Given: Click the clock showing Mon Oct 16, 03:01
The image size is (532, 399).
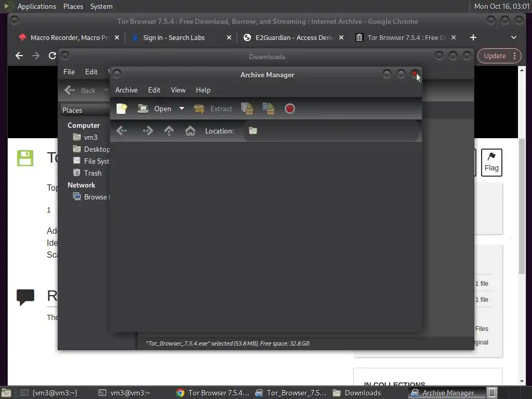Looking at the screenshot, I should coord(501,6).
